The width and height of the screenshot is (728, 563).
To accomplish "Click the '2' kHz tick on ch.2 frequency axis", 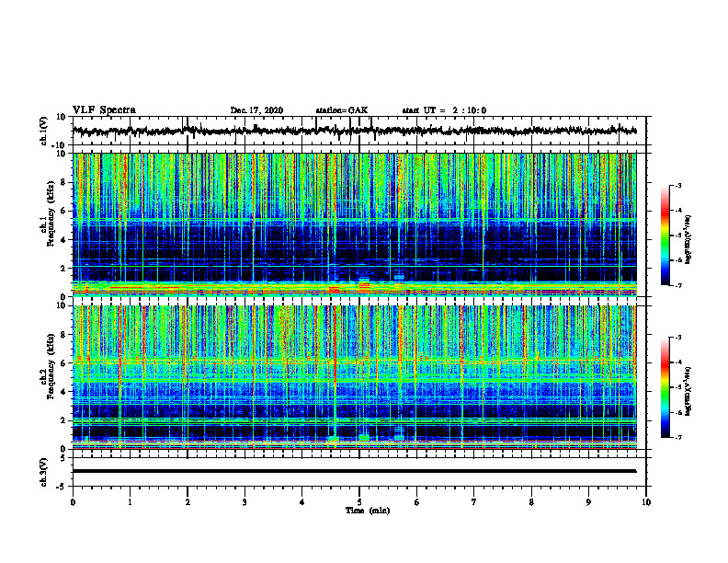I will tap(64, 420).
